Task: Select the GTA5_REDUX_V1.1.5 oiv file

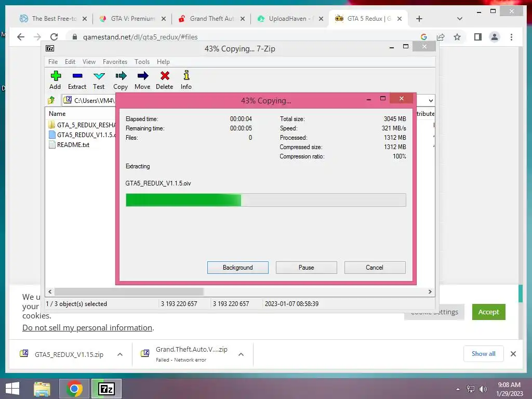Action: (82, 135)
